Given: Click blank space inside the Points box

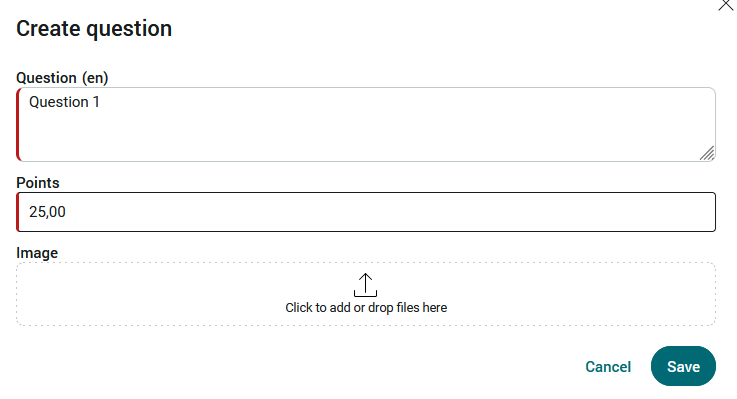Looking at the screenshot, I should (390, 212).
